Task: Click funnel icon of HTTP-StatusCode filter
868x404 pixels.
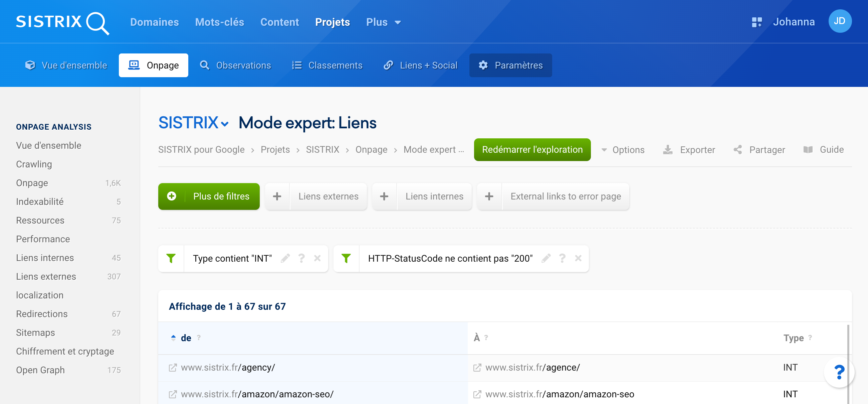Action: tap(346, 258)
